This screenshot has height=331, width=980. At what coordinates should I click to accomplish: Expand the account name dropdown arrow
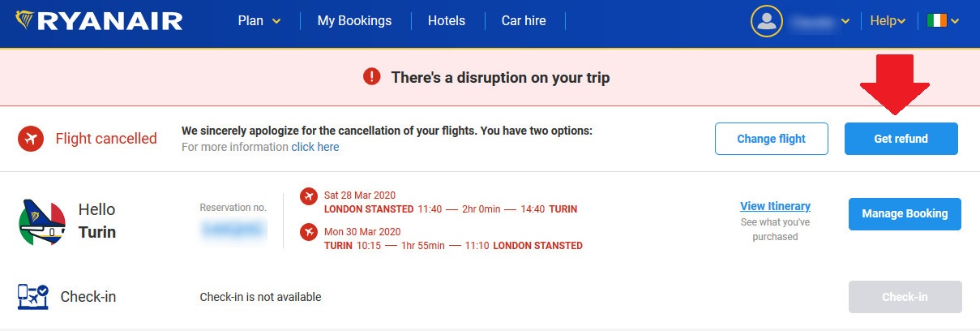846,21
